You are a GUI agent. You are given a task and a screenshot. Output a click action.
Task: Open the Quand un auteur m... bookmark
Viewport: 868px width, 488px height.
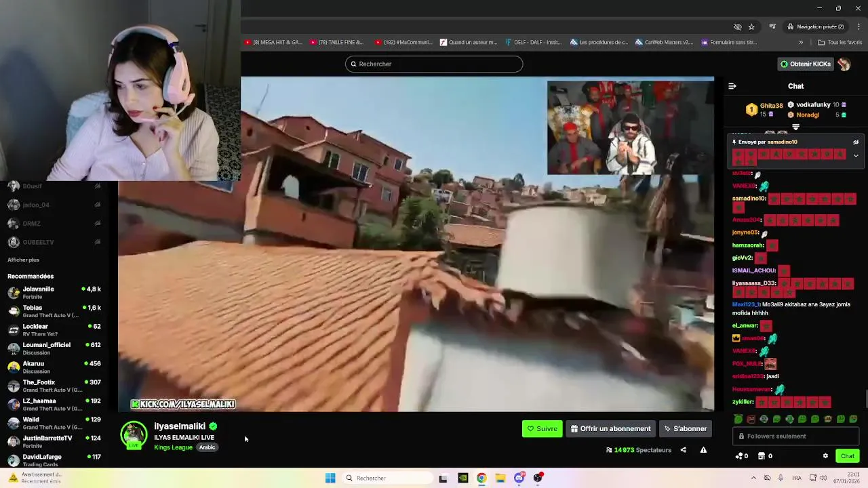point(468,42)
